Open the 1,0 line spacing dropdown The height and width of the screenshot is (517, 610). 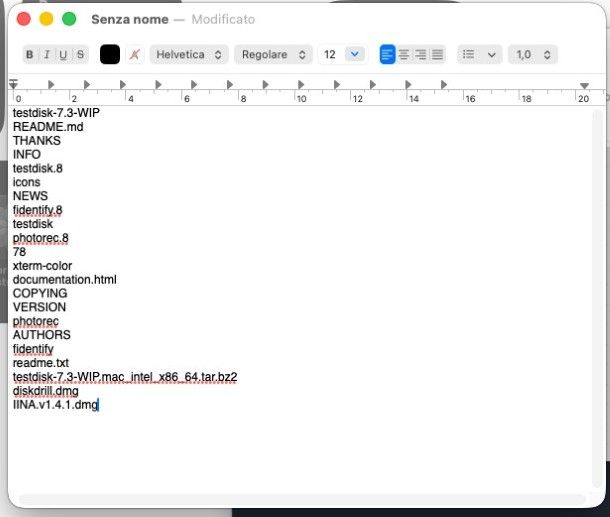[x=533, y=54]
